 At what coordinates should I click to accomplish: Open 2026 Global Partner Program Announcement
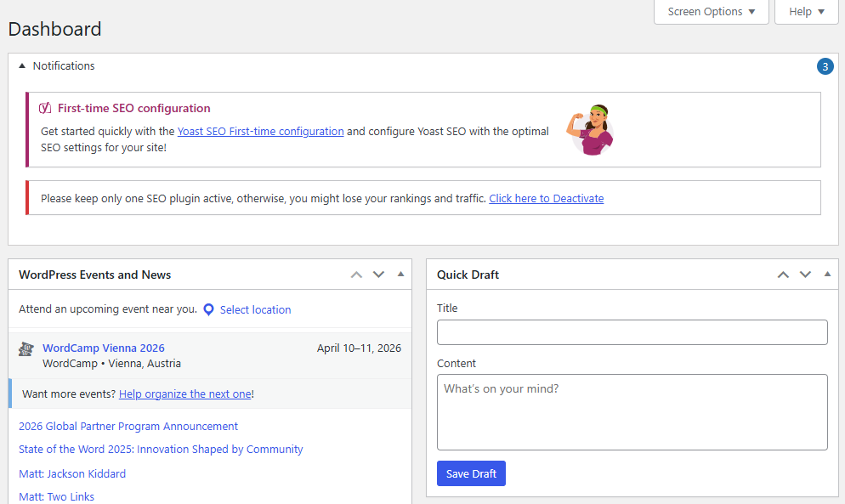(x=128, y=426)
